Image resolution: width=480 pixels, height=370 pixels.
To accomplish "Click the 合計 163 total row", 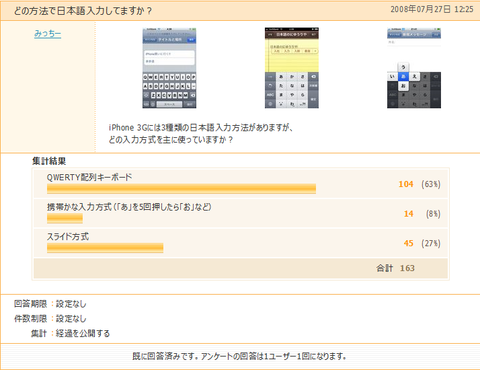I will 241,268.
